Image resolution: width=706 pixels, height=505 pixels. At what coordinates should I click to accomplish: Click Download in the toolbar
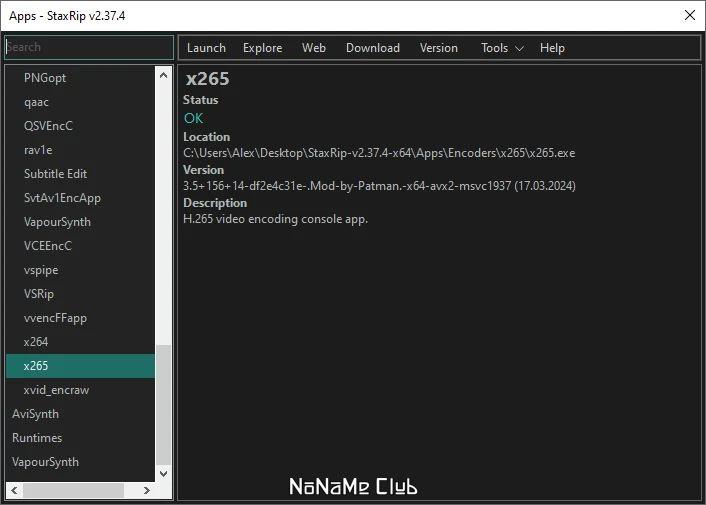click(x=373, y=48)
